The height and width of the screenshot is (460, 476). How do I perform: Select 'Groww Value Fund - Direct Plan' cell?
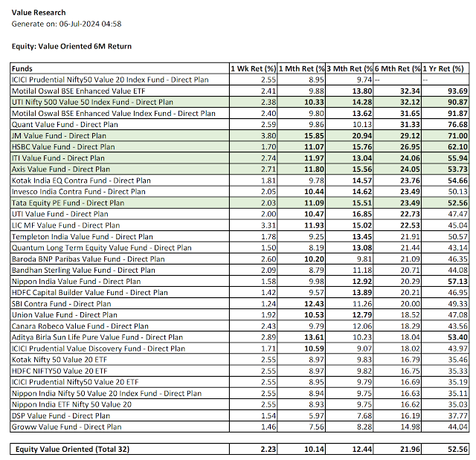[120, 427]
